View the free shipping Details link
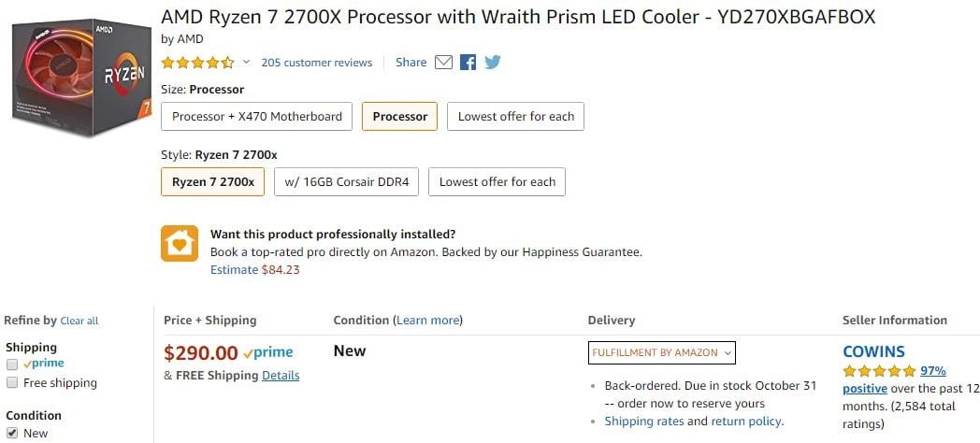 281,375
